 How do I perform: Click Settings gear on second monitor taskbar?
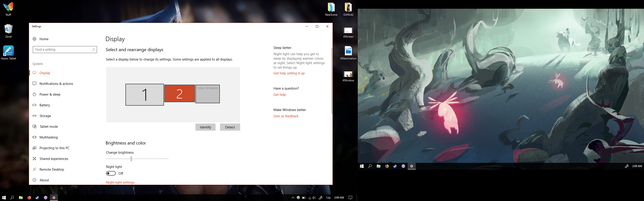(x=411, y=166)
